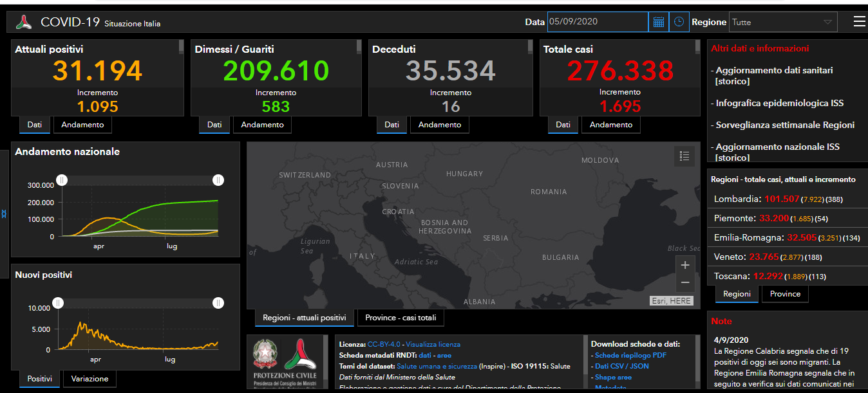Switch Attuali positivi to Andamento view
This screenshot has width=868, height=393.
click(82, 125)
